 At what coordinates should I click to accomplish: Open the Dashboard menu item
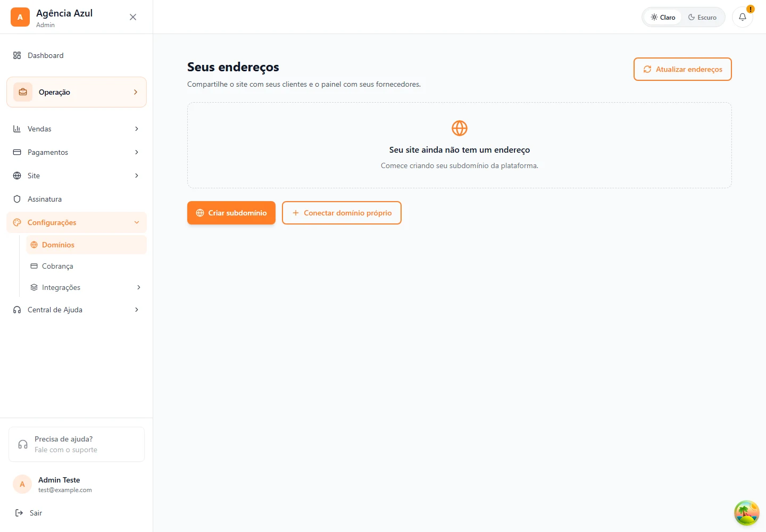(x=77, y=55)
